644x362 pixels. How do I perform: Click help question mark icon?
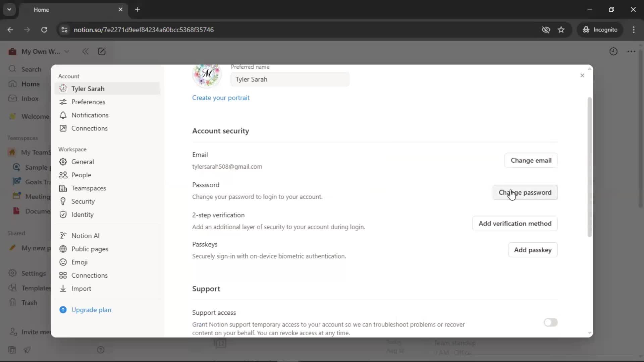coord(101,350)
